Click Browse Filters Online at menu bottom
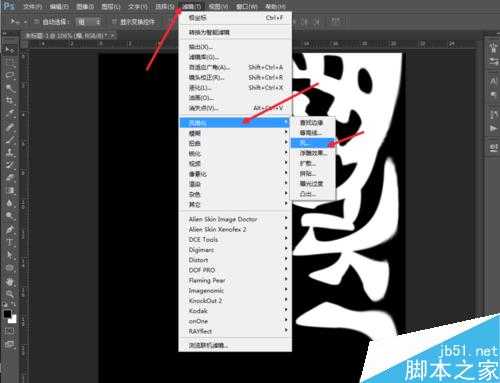The image size is (500, 383). [235, 345]
